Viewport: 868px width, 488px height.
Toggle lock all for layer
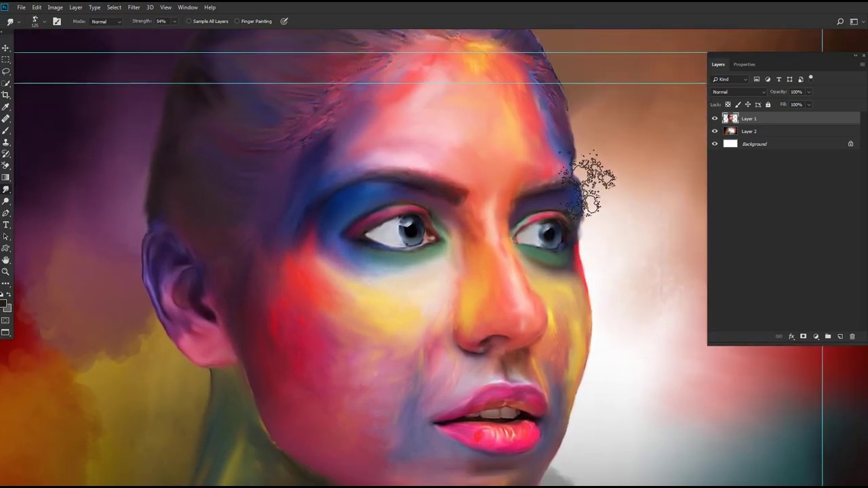768,104
